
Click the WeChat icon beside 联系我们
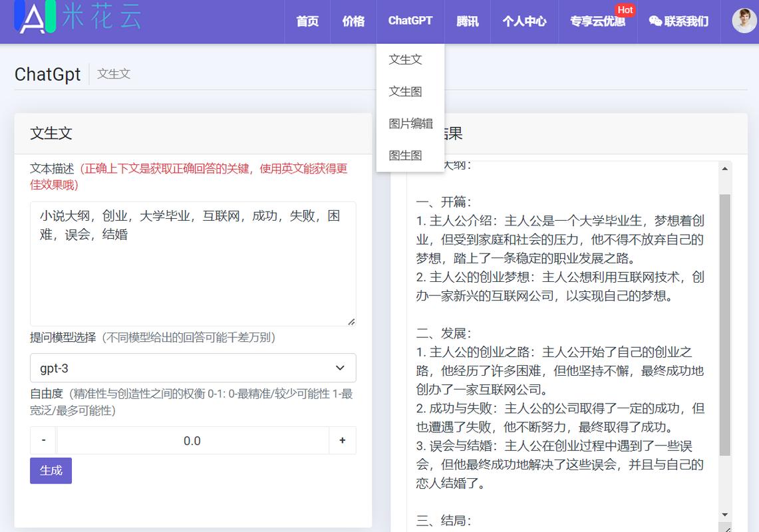(x=655, y=21)
